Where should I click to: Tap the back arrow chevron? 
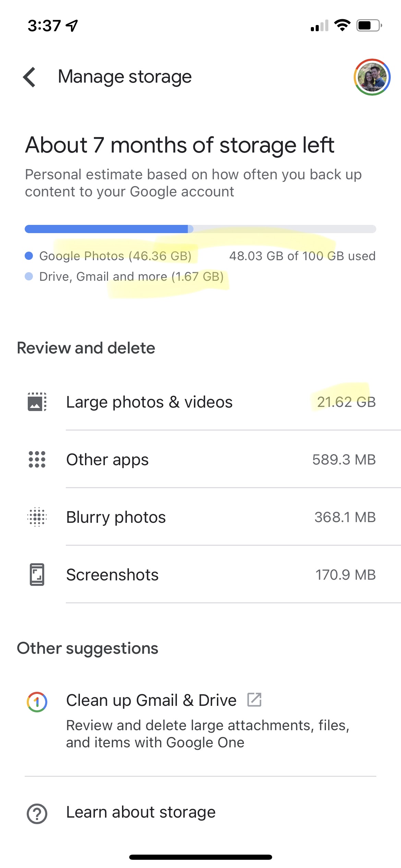click(29, 77)
